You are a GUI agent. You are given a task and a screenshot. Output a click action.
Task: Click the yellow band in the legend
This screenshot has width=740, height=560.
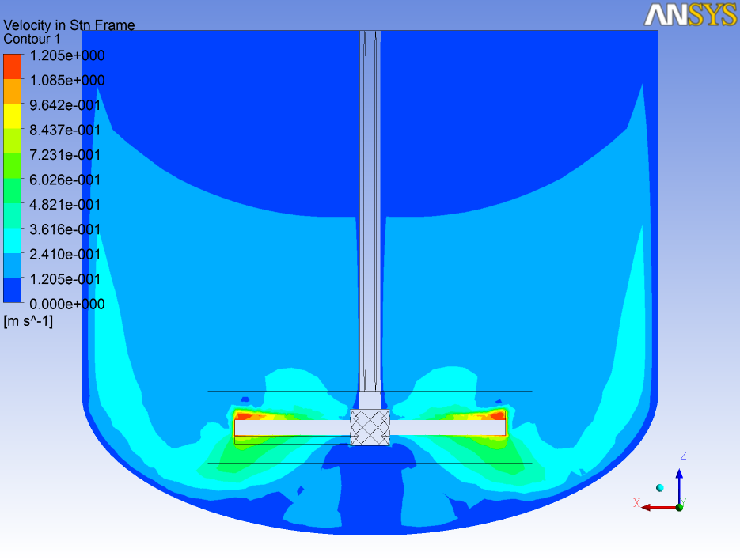12,116
